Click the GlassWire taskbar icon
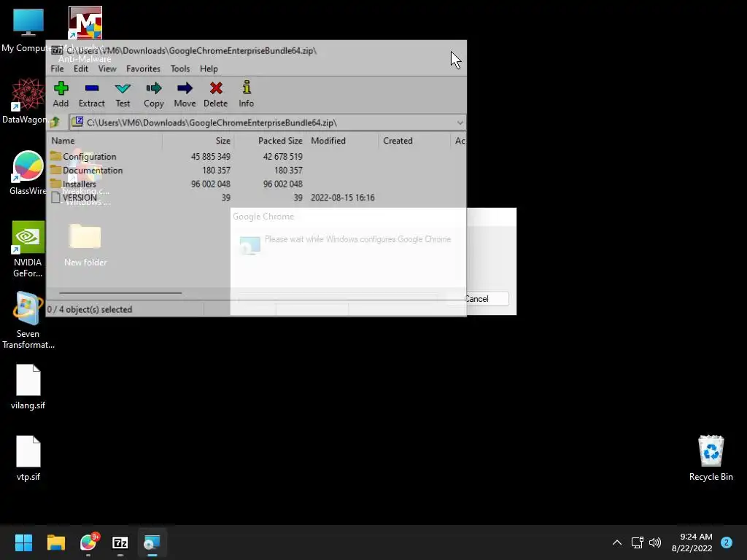 (x=88, y=542)
